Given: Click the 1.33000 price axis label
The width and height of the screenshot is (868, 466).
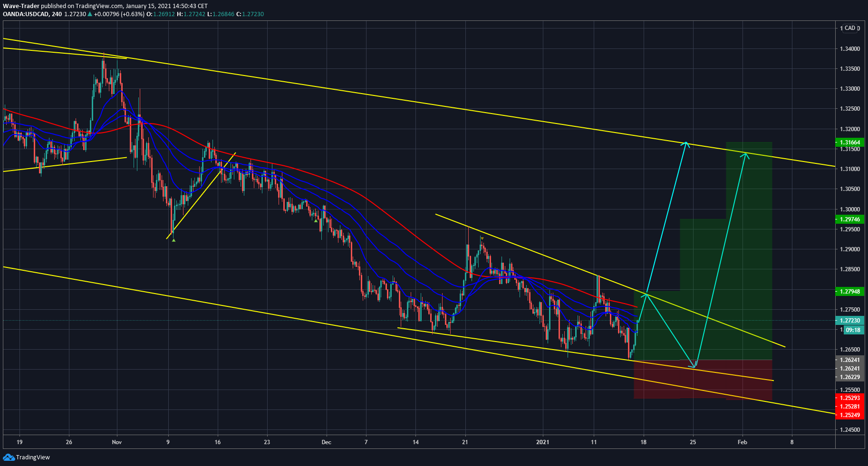Looking at the screenshot, I should tap(849, 89).
